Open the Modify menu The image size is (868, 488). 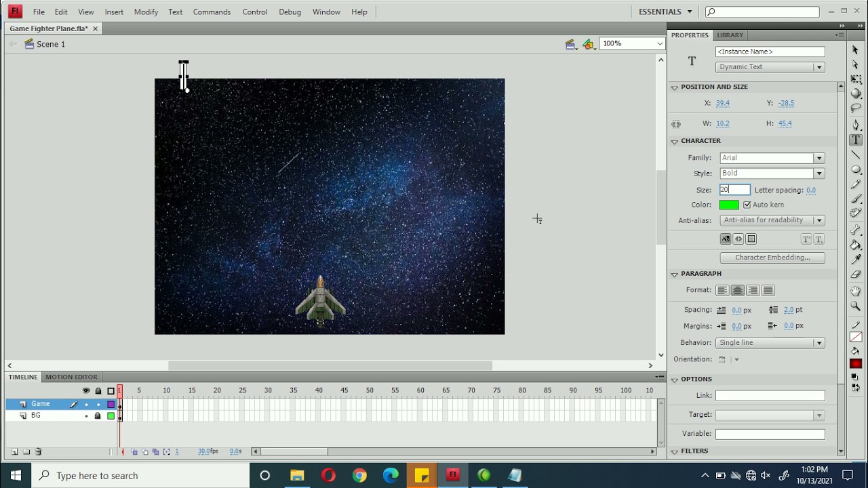pos(146,12)
